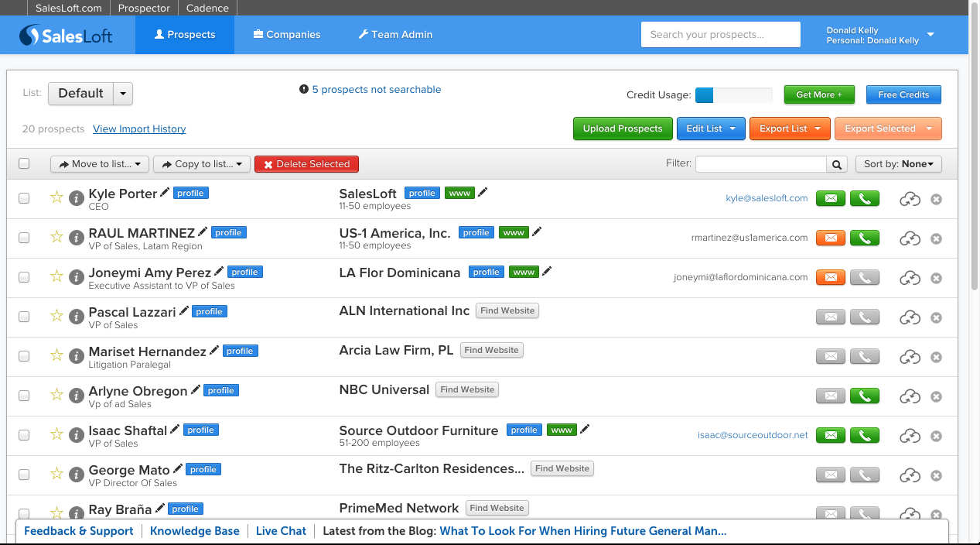This screenshot has width=980, height=545.
Task: Open Cadence top bar item
Action: tap(207, 8)
